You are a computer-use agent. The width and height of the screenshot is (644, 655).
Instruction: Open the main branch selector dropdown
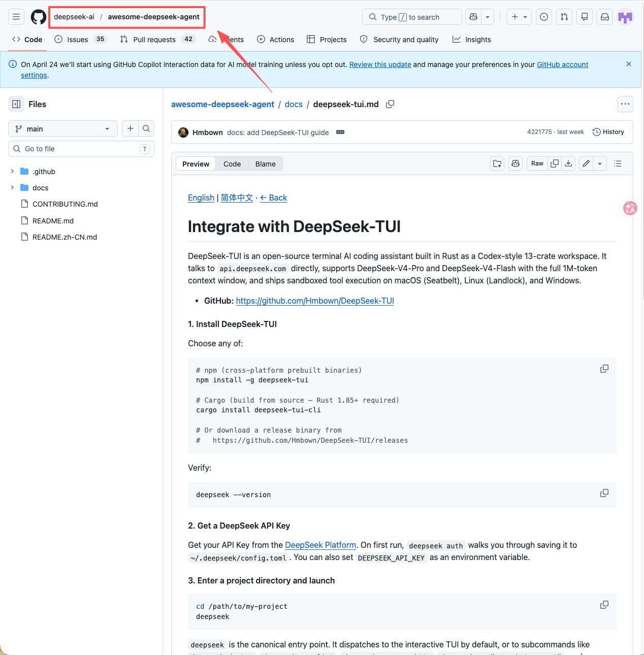63,128
